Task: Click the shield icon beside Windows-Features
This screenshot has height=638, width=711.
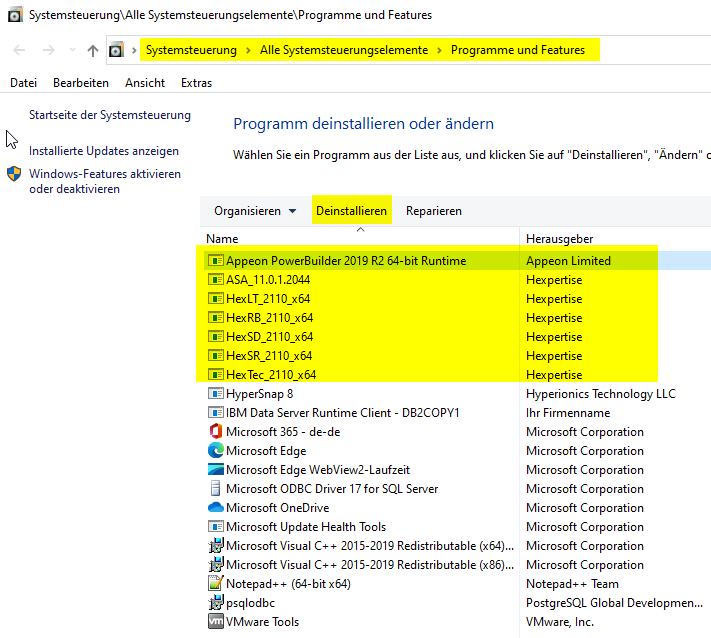Action: pos(14,174)
